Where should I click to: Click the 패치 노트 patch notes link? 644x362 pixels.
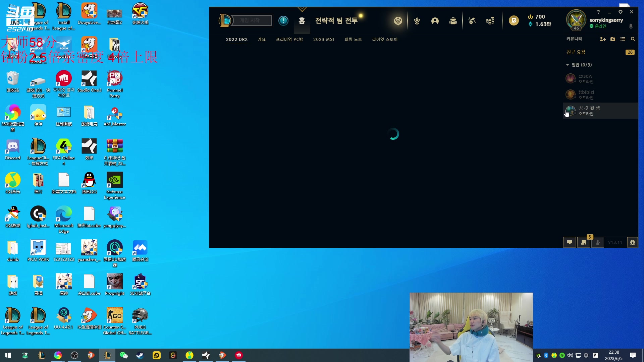click(353, 40)
